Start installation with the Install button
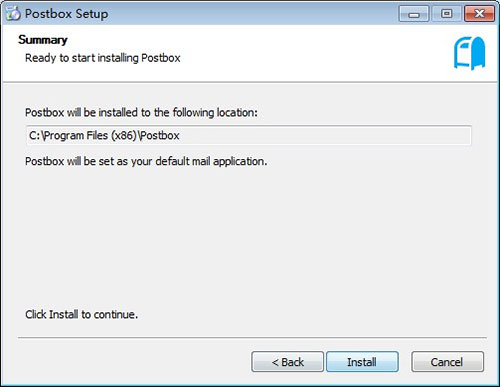Screen dimensions: 500x387 click(362, 362)
